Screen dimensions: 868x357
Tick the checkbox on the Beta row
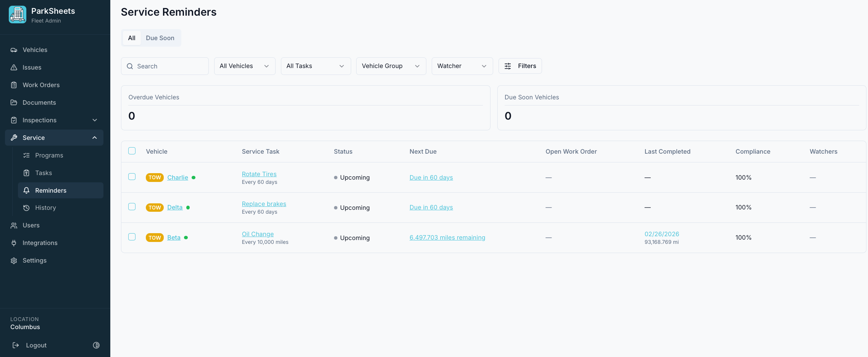pyautogui.click(x=132, y=237)
